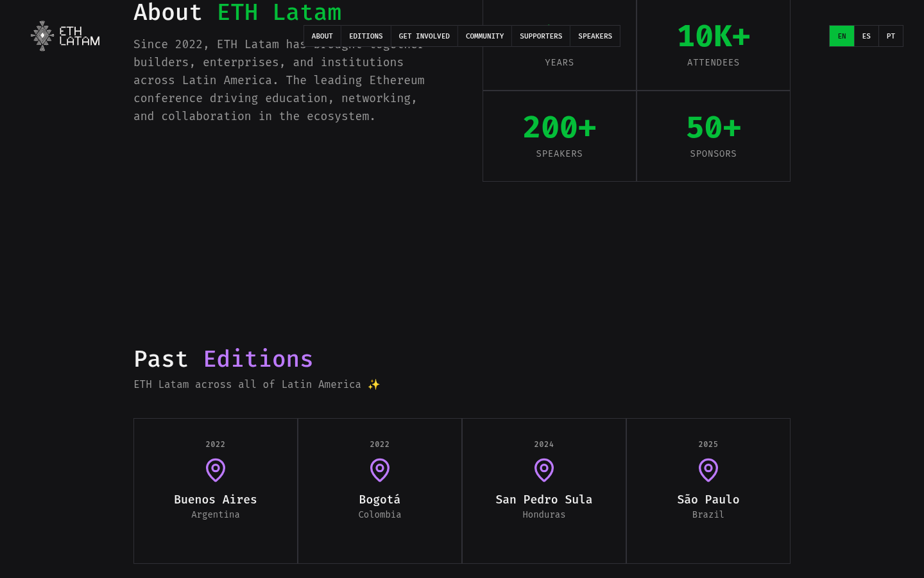Click the About ETH Latam heading
The height and width of the screenshot is (578, 924).
[237, 12]
